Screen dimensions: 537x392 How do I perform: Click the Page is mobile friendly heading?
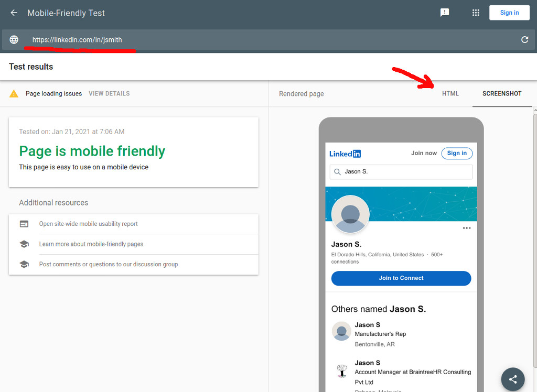coord(92,151)
